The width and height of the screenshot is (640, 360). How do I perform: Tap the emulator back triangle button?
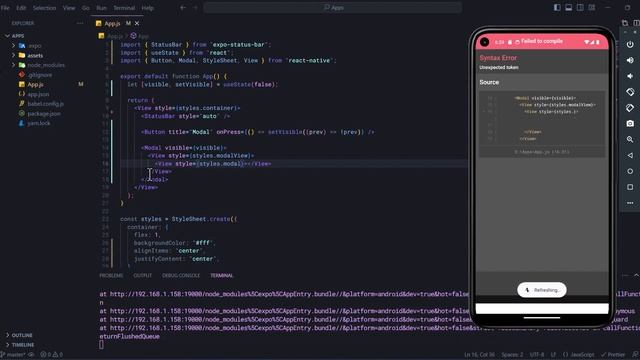tap(630, 155)
